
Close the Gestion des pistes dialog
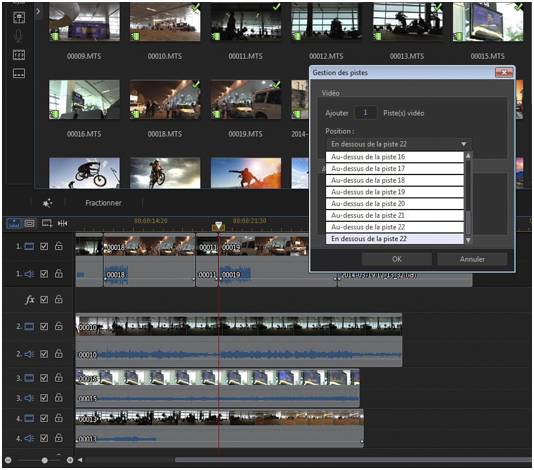[504, 73]
